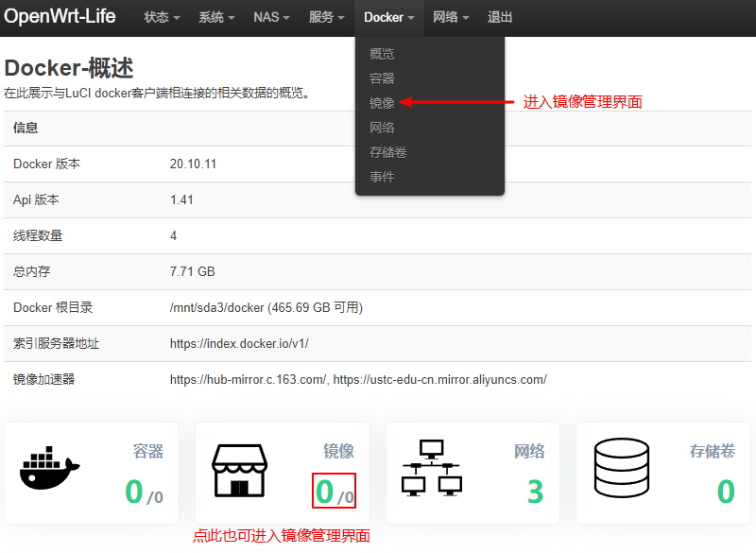Expand the NAS menu
Image resolution: width=756 pixels, height=553 pixels.
(271, 17)
